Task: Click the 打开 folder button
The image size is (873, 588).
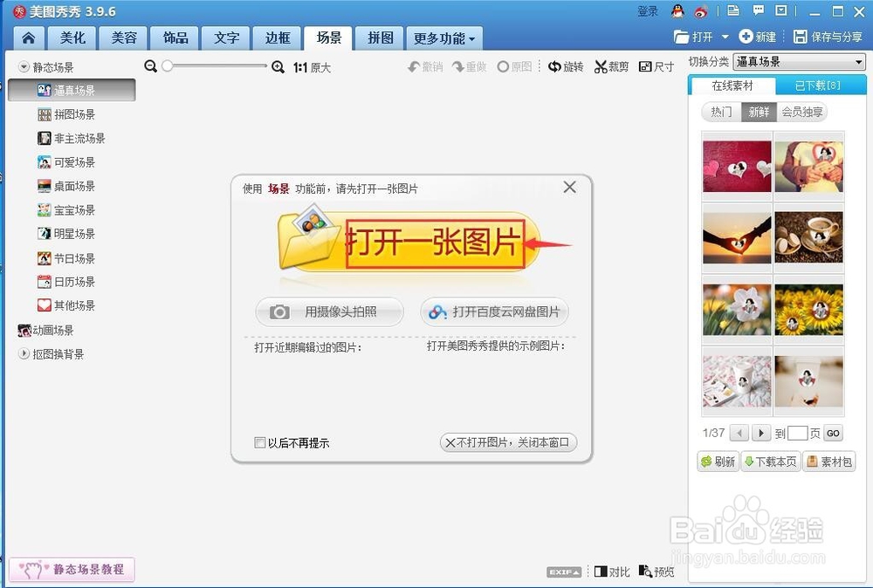Action: point(693,37)
